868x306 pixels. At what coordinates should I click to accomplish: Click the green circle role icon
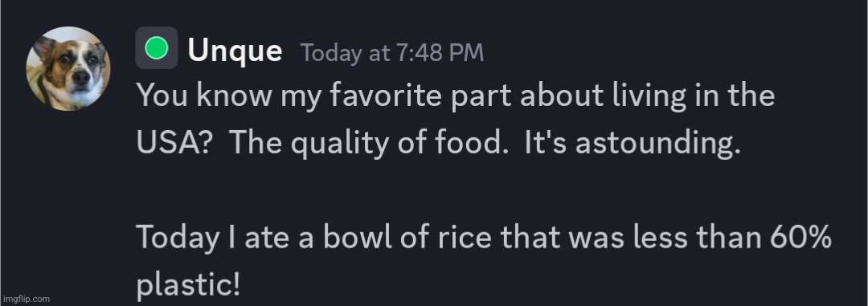(x=157, y=47)
